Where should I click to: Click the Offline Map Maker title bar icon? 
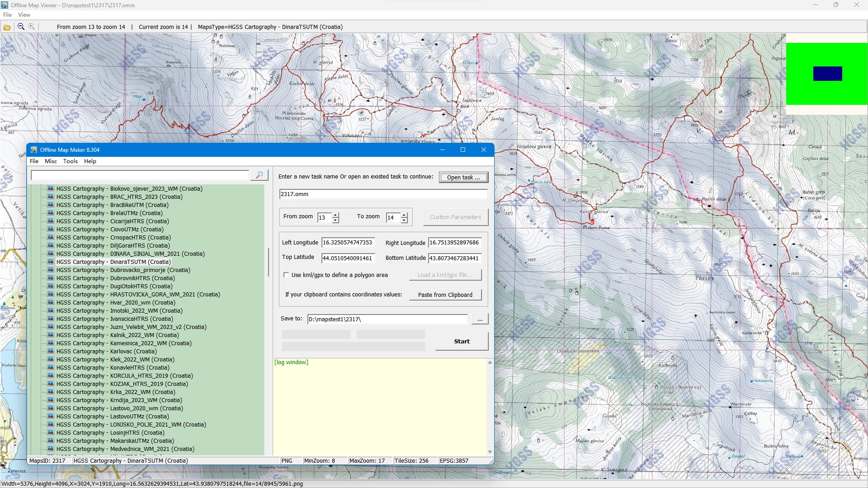point(34,150)
